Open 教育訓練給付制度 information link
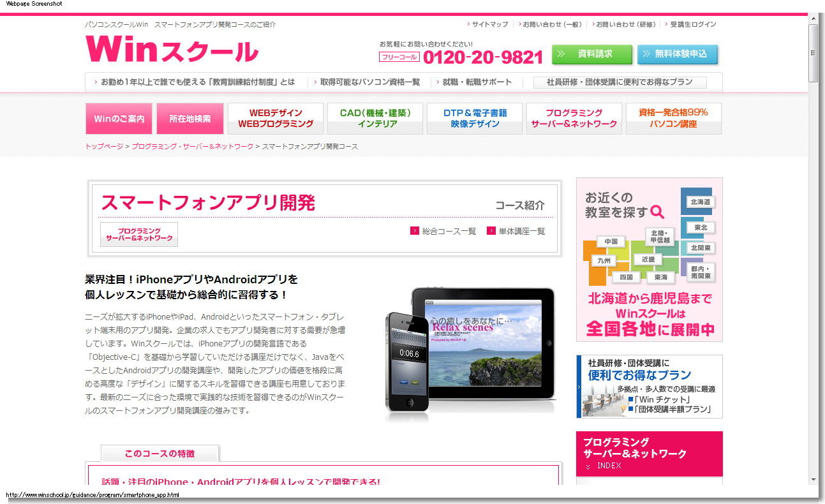This screenshot has height=504, width=825. pyautogui.click(x=198, y=82)
